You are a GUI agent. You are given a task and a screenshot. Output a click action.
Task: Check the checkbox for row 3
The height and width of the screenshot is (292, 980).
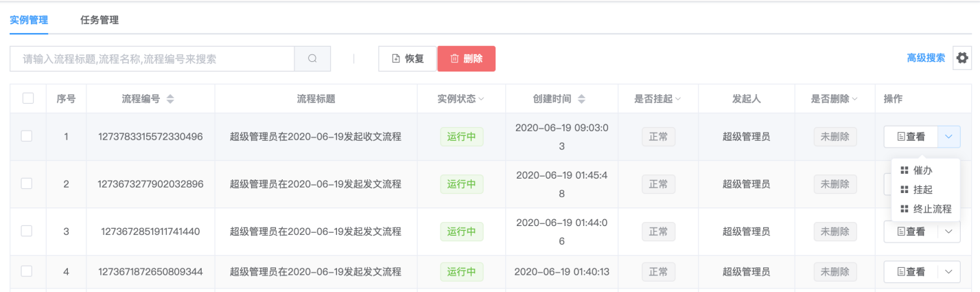click(27, 231)
